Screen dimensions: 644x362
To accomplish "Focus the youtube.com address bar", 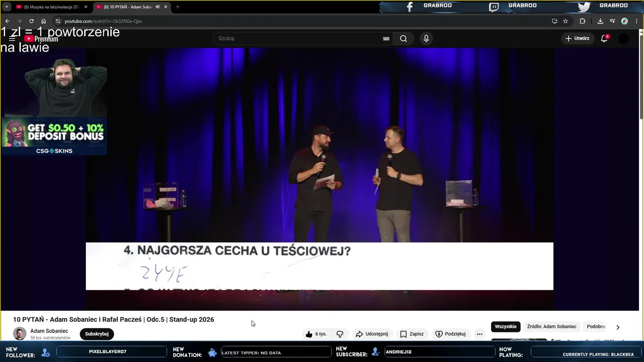I will [302, 21].
